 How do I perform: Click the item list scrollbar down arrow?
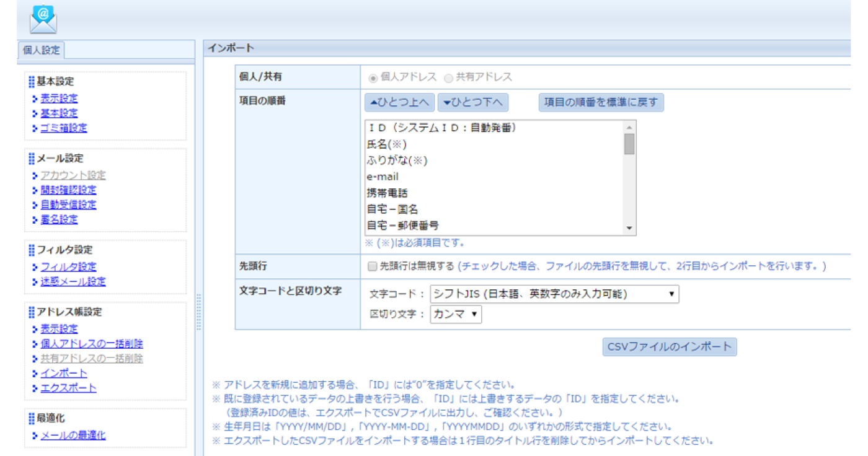[629, 229]
